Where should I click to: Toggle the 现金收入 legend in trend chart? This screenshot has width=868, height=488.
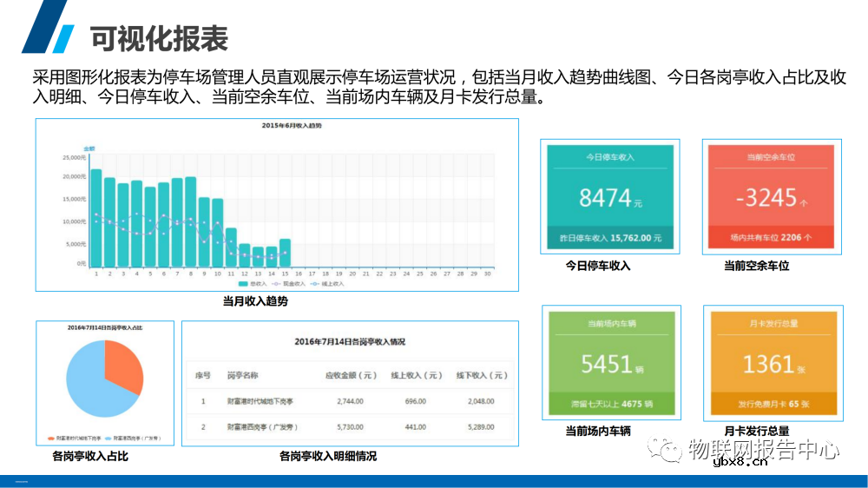pos(288,284)
